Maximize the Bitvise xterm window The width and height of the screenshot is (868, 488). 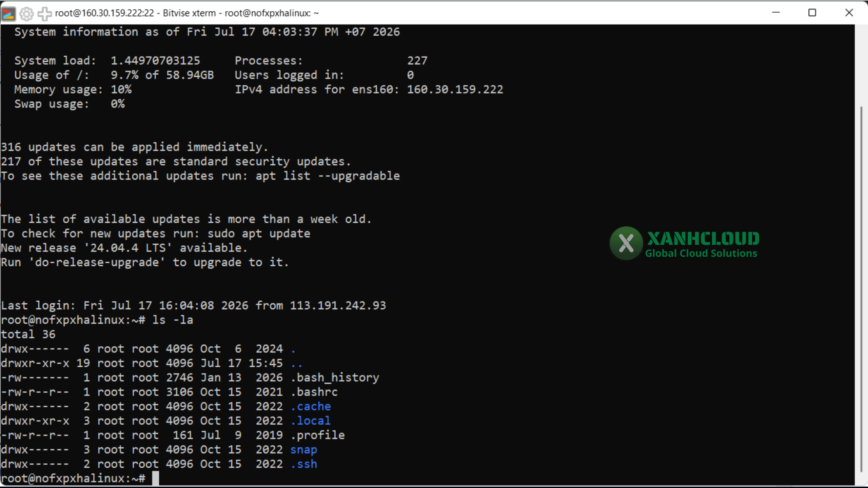812,13
